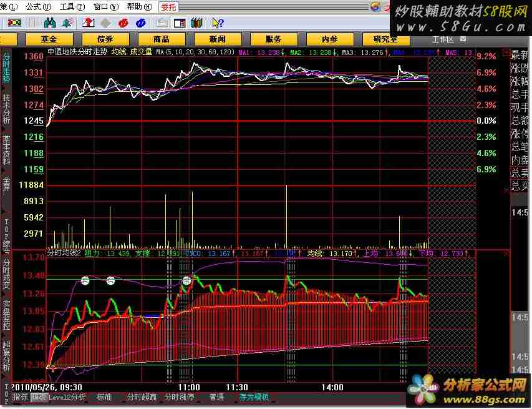Click the binoculars search icon
532x409 pixels.
click(51, 23)
